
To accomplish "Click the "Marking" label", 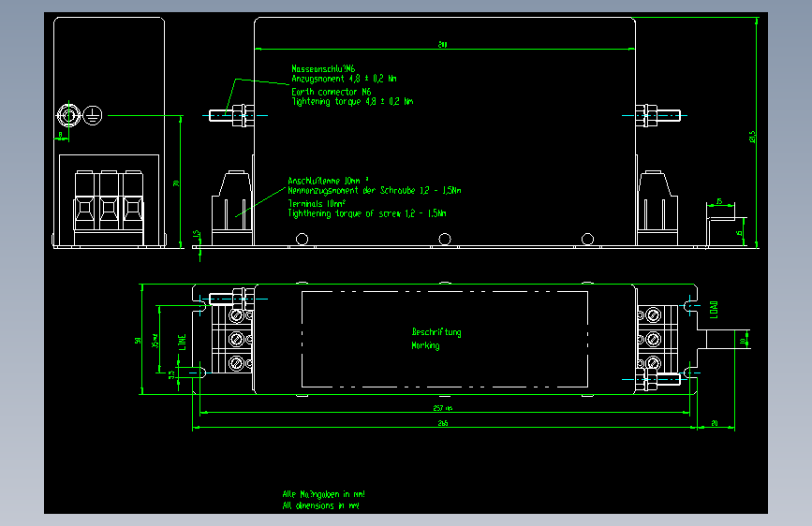I will (x=425, y=345).
